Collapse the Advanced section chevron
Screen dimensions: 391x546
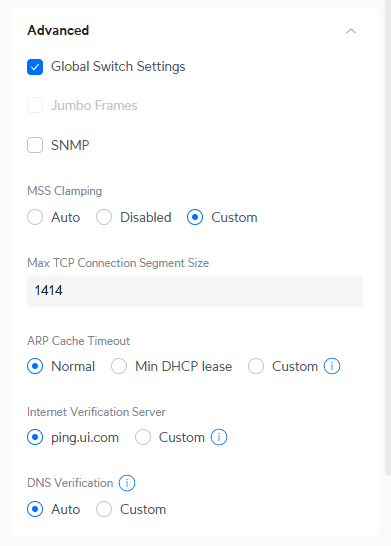click(x=351, y=31)
